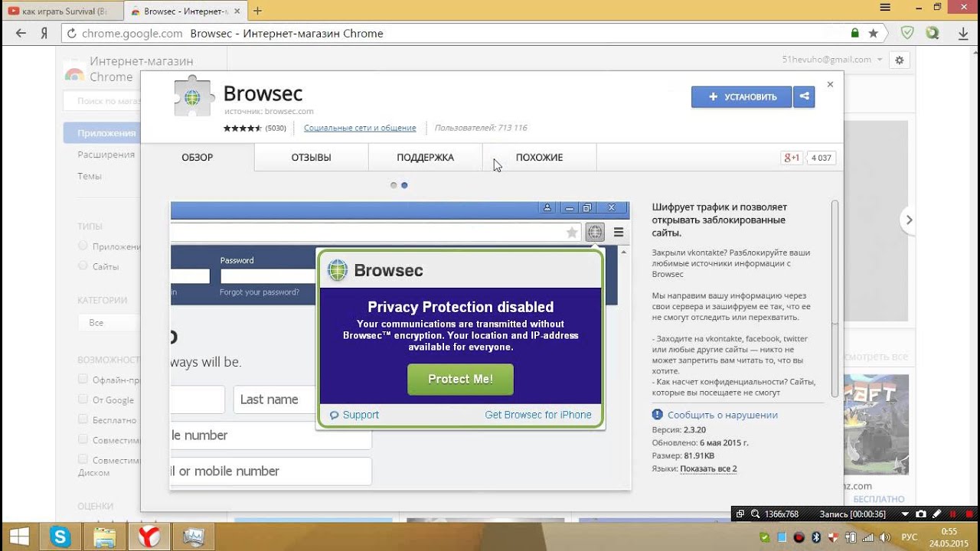
Task: Click the pencil draw icon in recorder bar
Action: (936, 514)
